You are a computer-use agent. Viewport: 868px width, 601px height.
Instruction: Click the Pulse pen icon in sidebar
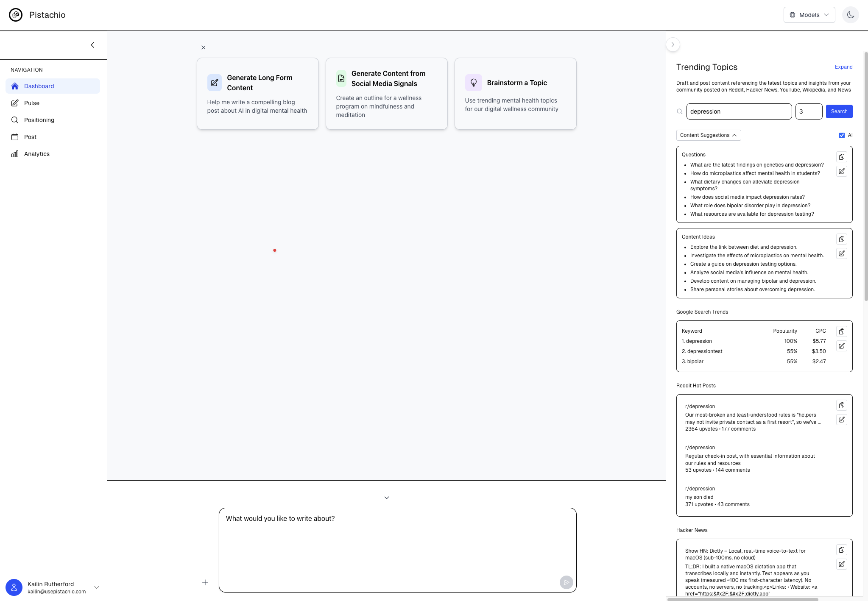tap(15, 103)
